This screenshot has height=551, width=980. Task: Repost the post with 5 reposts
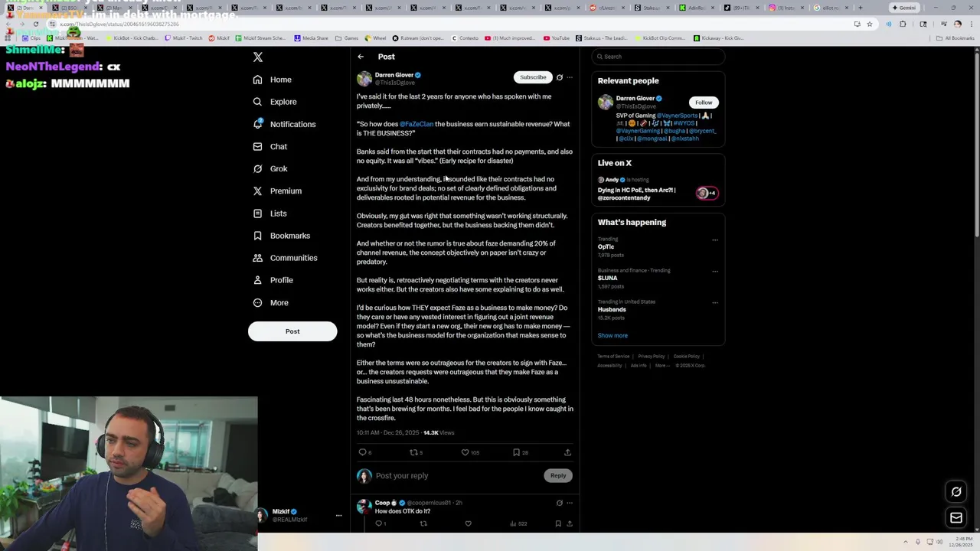[416, 452]
